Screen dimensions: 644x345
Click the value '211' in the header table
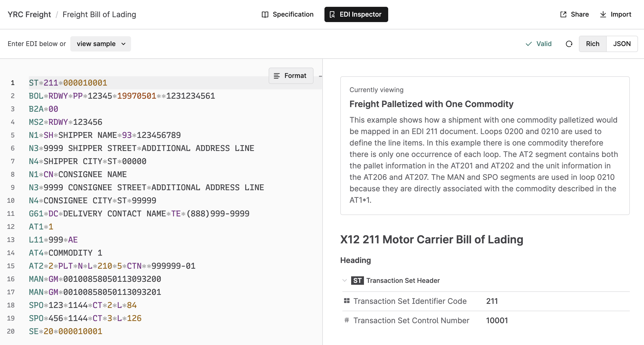click(x=492, y=301)
